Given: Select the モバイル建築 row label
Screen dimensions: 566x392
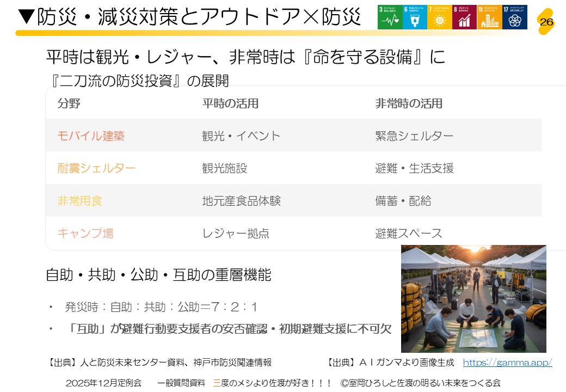Looking at the screenshot, I should 91,136.
